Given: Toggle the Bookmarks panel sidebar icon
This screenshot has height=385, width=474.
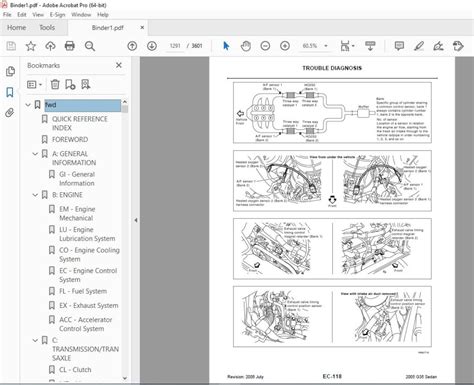Looking at the screenshot, I should coord(10,92).
